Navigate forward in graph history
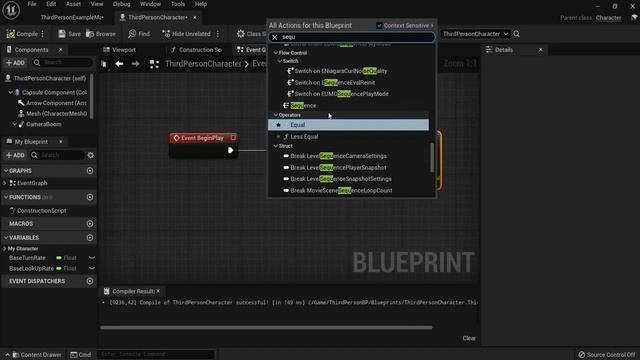640x360 pixels. tap(136, 64)
